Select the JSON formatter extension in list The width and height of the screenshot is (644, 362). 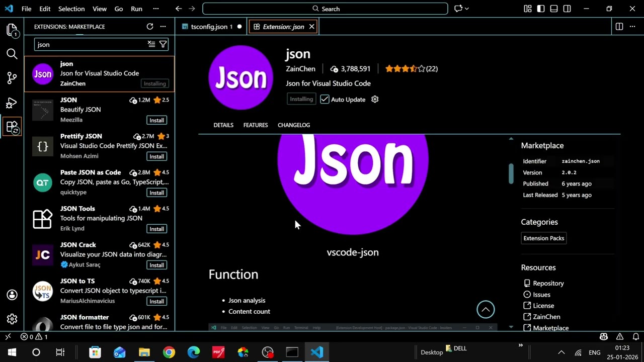pyautogui.click(x=100, y=321)
